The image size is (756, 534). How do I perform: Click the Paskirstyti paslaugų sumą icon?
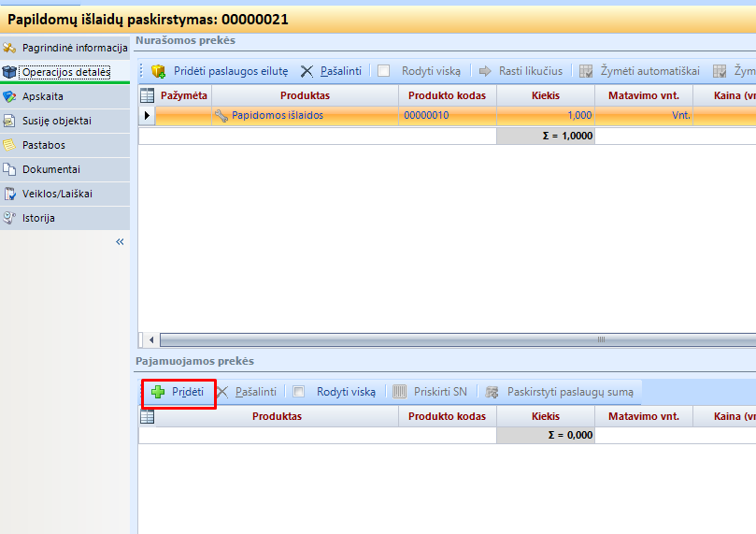(491, 393)
